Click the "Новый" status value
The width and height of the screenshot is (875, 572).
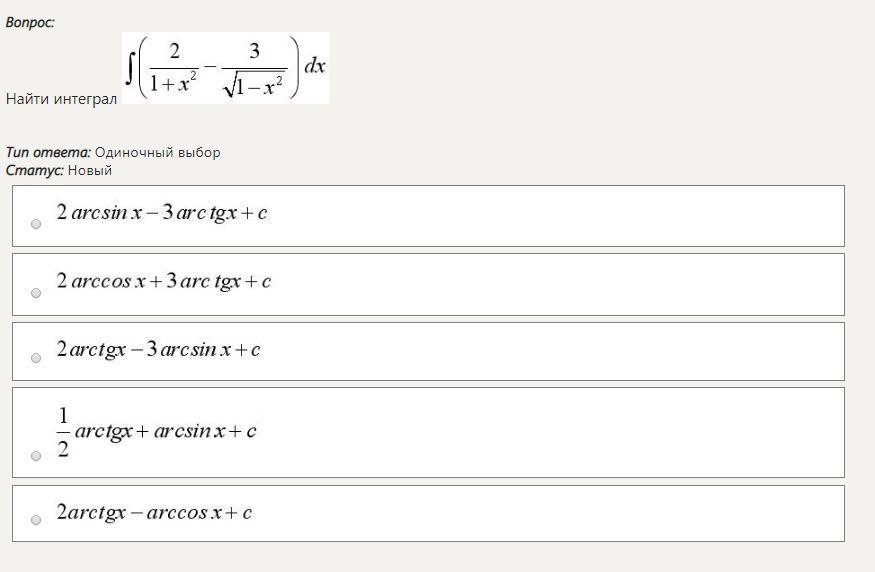coord(90,170)
